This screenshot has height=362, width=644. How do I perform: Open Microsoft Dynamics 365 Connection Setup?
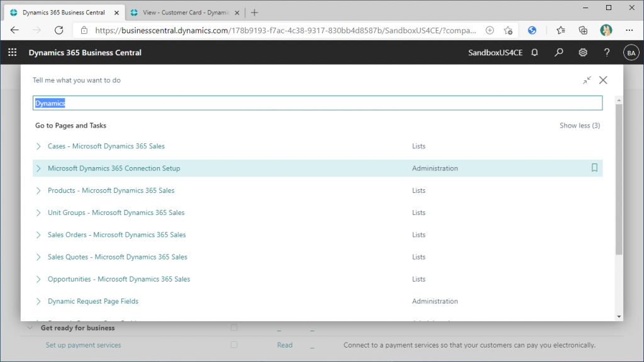pyautogui.click(x=114, y=168)
